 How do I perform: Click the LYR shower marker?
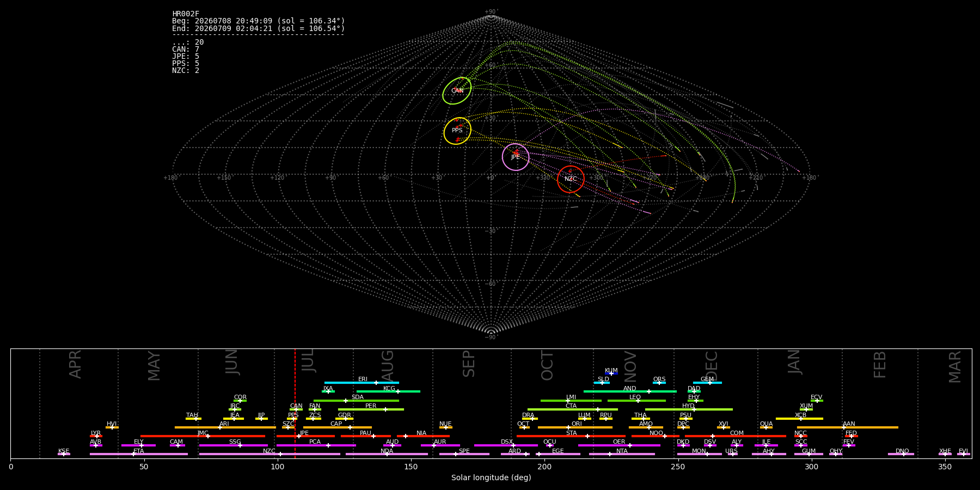pyautogui.click(x=96, y=436)
